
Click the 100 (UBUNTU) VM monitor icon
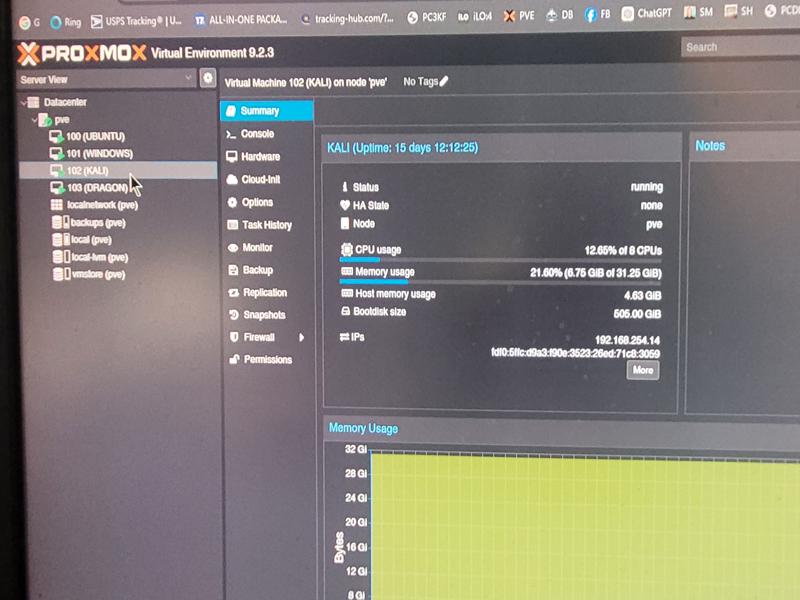point(56,136)
